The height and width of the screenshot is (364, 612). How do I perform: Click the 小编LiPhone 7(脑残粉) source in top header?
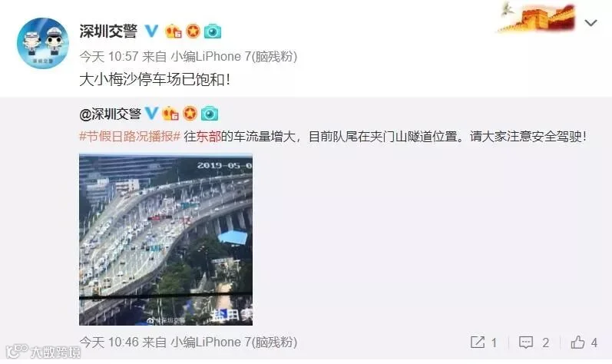coord(234,57)
